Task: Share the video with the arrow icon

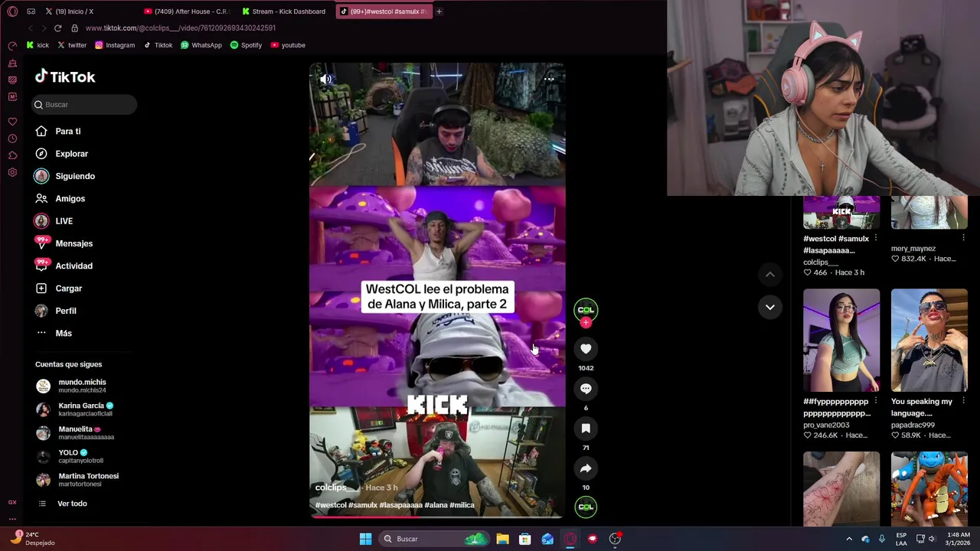Action: coord(586,468)
